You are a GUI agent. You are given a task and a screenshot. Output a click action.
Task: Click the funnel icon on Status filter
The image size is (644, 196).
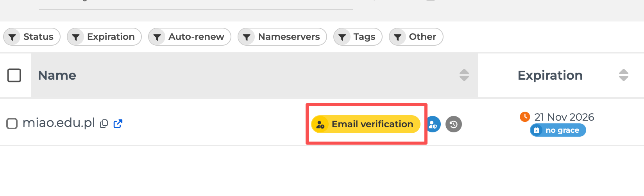point(13,37)
